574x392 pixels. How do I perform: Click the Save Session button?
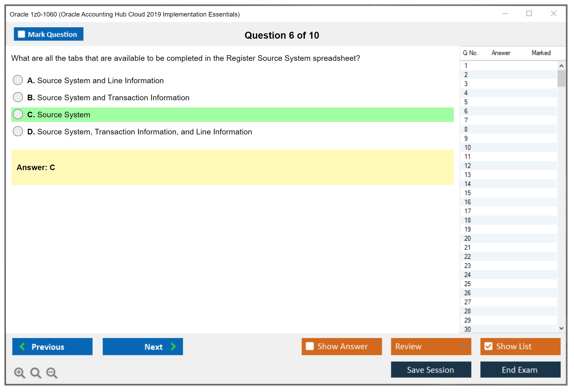coord(431,370)
